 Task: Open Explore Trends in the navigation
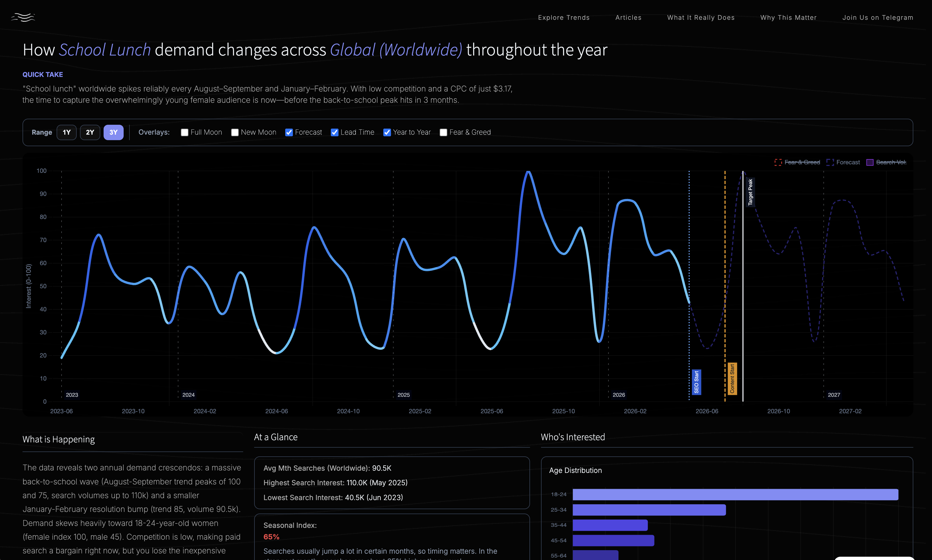point(564,17)
